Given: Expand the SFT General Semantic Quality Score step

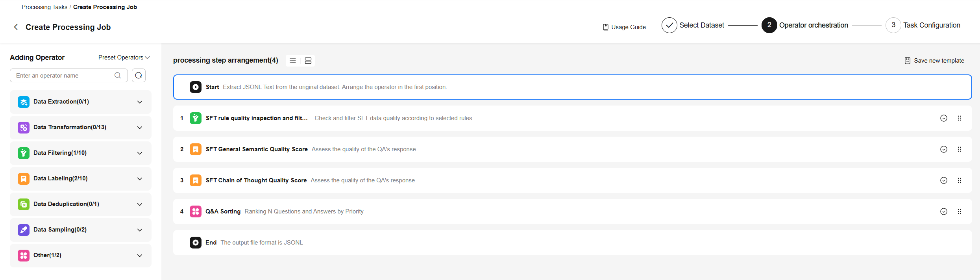Looking at the screenshot, I should (944, 149).
